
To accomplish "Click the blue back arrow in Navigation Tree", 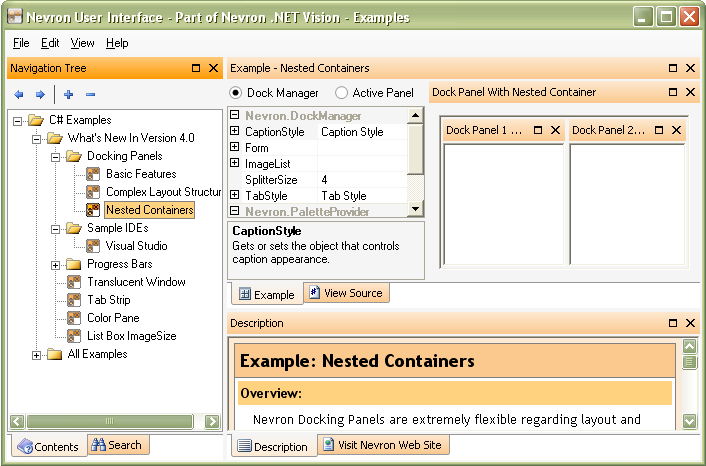I will 18,95.
